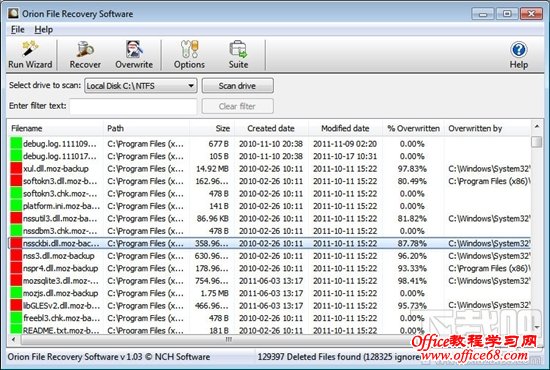The width and height of the screenshot is (550, 370).
Task: Click the horizontal scrollbar left arrow
Action: point(13,339)
